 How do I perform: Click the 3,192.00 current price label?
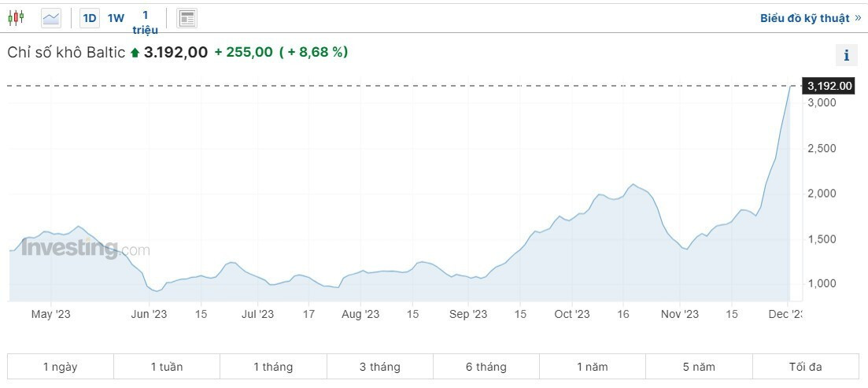(x=829, y=86)
